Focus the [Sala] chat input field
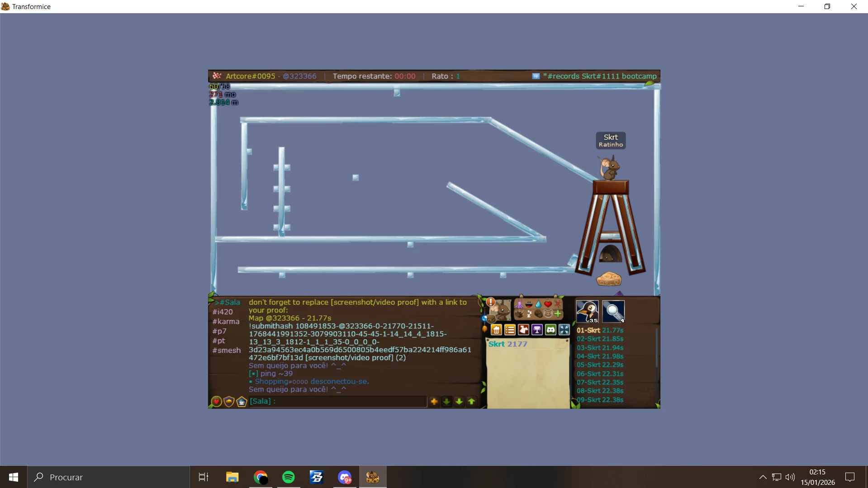The height and width of the screenshot is (488, 868). (x=337, y=401)
